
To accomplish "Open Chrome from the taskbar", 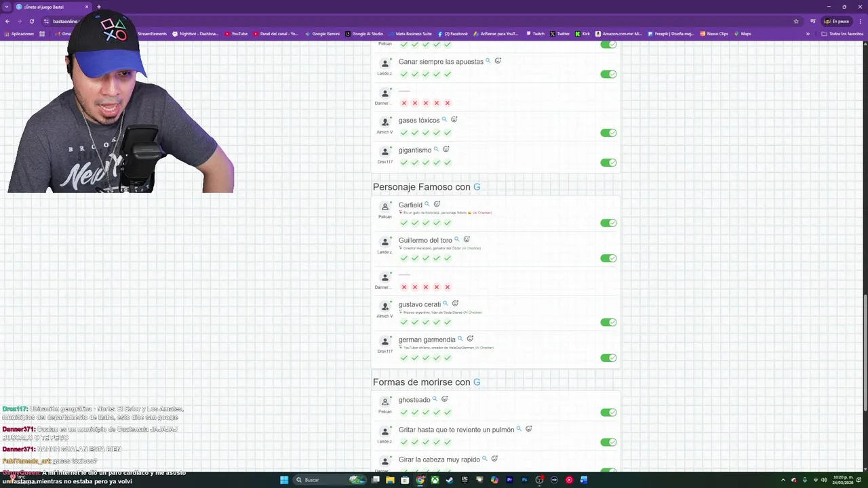I will click(x=420, y=480).
